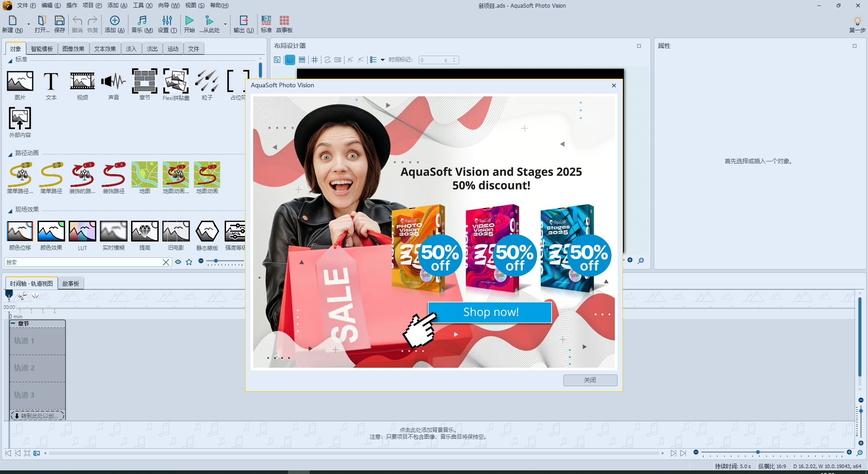The image size is (868, 474).
Task: Open the 音乐 (Music) toolbar icon
Action: click(x=142, y=20)
